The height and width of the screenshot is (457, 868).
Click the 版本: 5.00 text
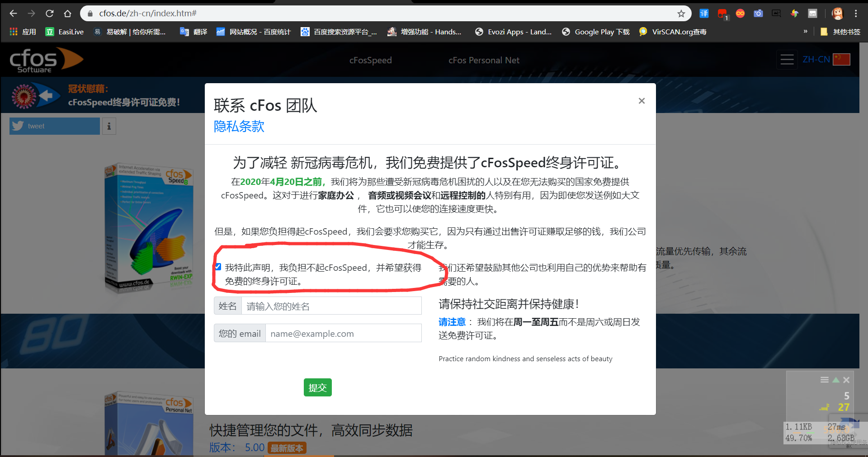(x=237, y=448)
